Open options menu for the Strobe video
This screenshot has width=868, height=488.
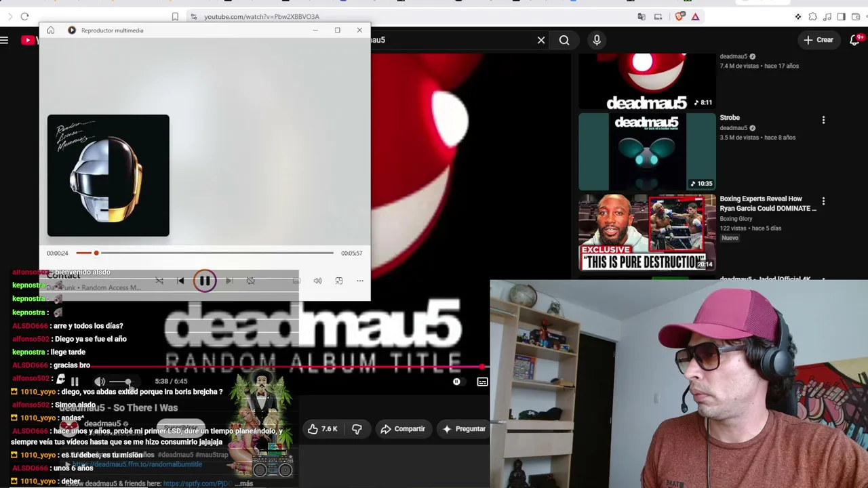(823, 120)
